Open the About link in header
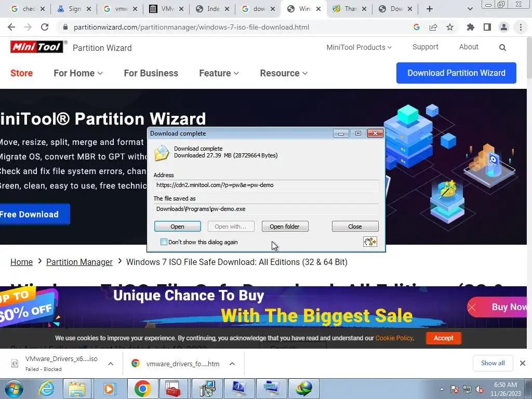 point(469,47)
